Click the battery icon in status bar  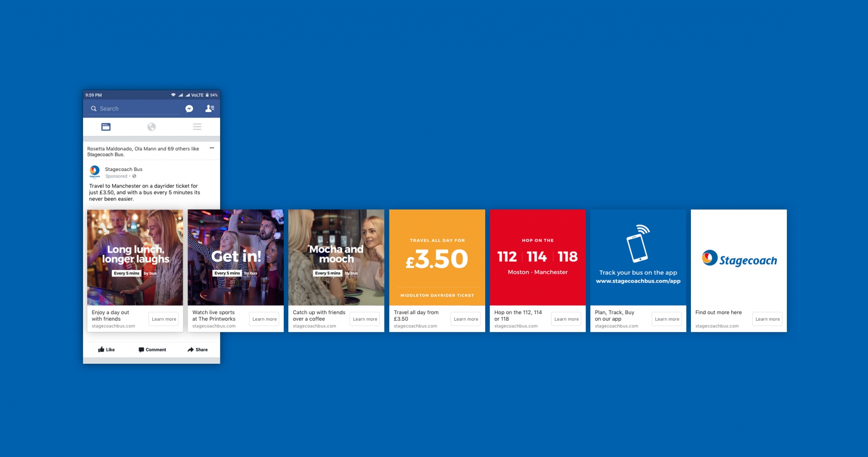[x=207, y=95]
